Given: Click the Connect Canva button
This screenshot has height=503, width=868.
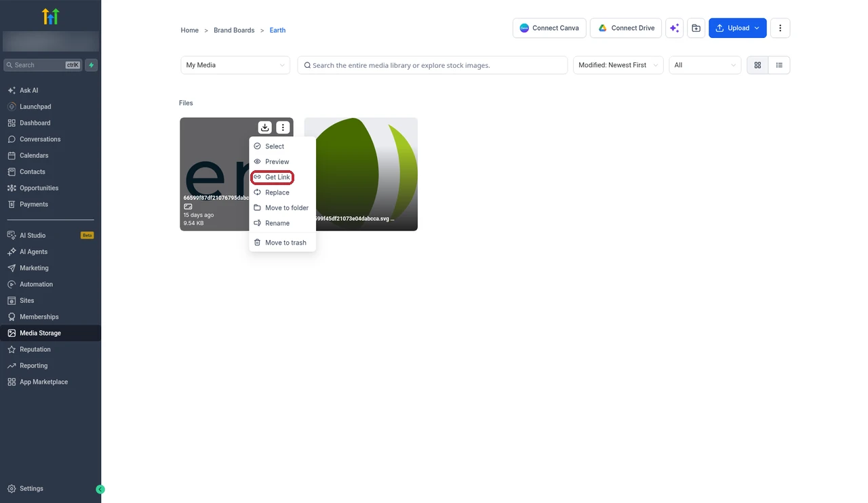Looking at the screenshot, I should [x=549, y=28].
